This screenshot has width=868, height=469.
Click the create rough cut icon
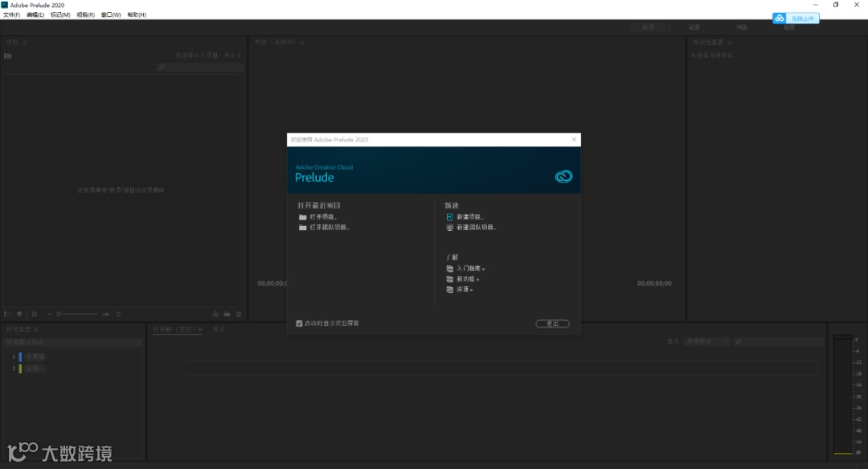pyautogui.click(x=216, y=315)
